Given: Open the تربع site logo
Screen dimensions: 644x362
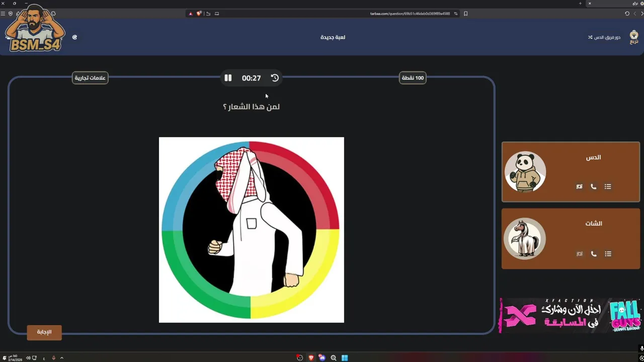Looking at the screenshot, I should pyautogui.click(x=634, y=37).
